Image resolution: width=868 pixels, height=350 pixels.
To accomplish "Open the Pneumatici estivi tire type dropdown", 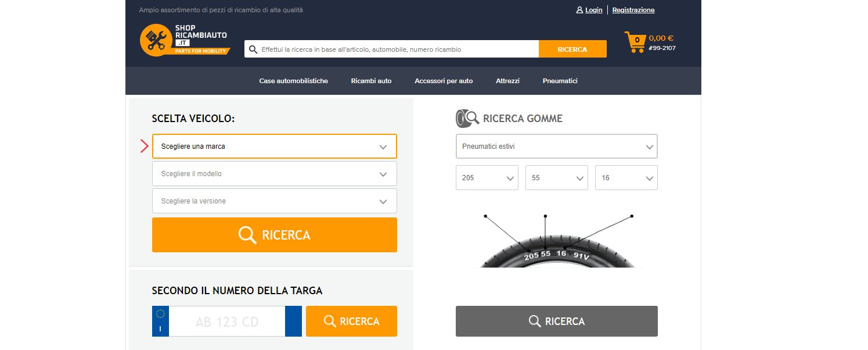I will coord(556,146).
